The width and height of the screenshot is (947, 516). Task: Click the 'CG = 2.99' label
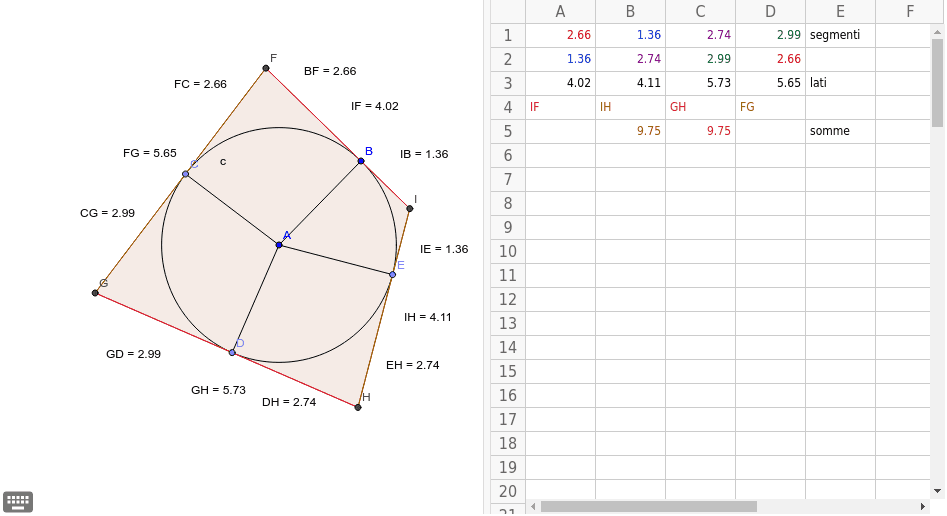click(x=107, y=213)
